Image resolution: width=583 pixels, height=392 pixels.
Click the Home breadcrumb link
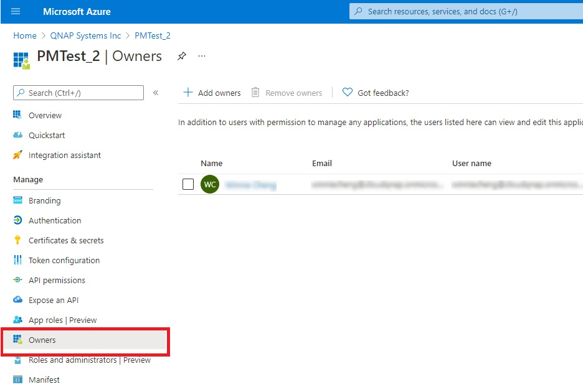point(25,35)
